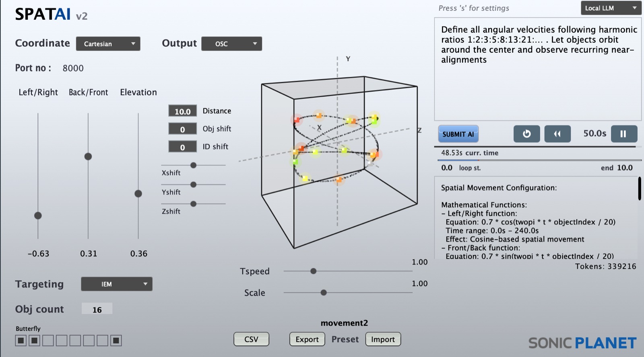Open the Output OSC dropdown
The image size is (644, 357).
231,44
